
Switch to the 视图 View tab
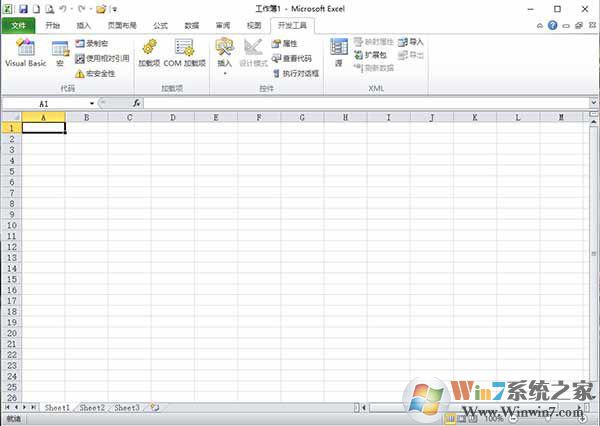click(254, 26)
